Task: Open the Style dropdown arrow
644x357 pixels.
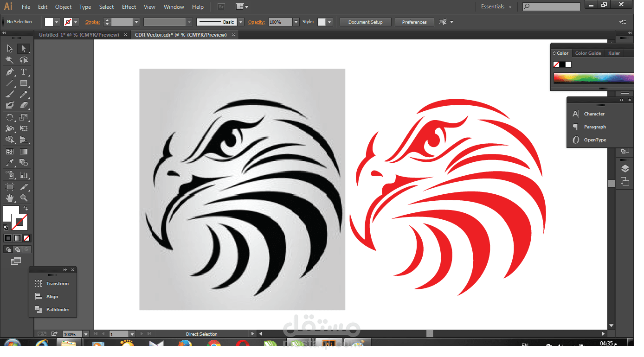Action: (329, 22)
